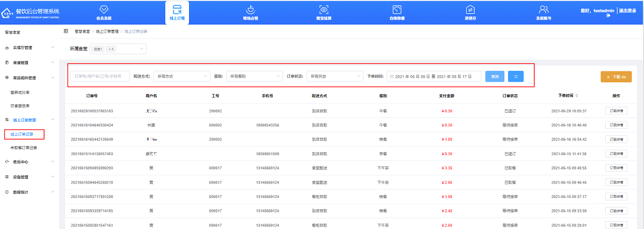Click the order/user/phone search field
Viewport: 644px width, 229px height.
[100, 76]
